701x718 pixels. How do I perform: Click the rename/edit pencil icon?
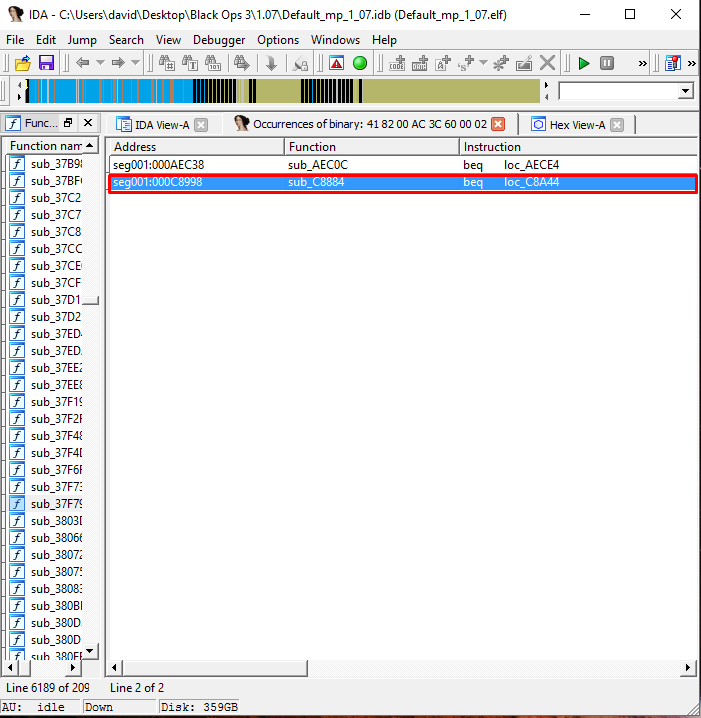point(524,63)
